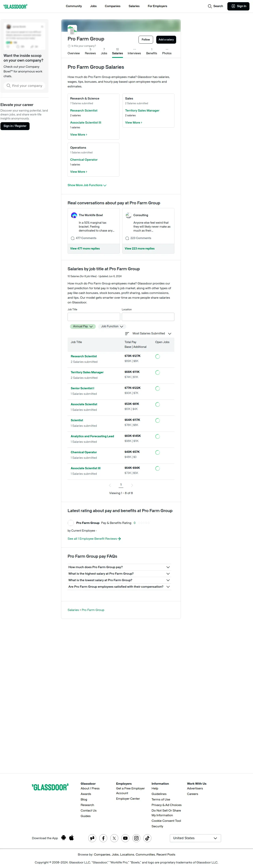Open the Most Salaries Submitted sort dropdown

pyautogui.click(x=148, y=333)
